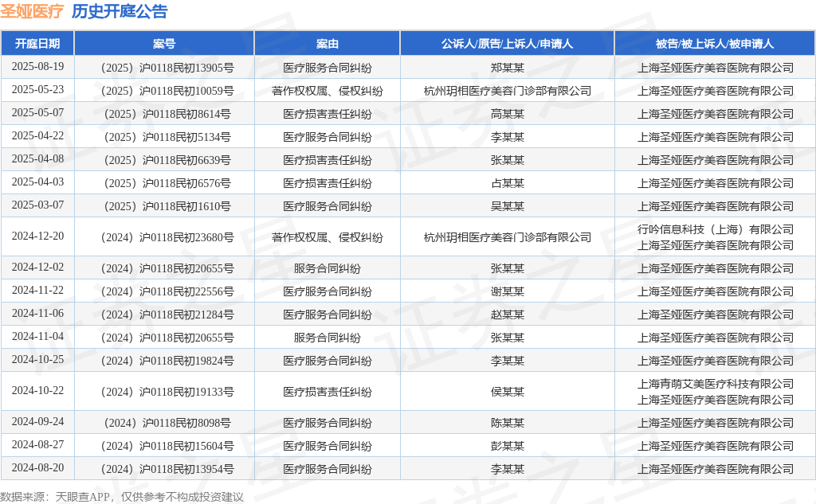Click date cell 2025-08-19
This screenshot has height=504, width=816.
point(37,67)
